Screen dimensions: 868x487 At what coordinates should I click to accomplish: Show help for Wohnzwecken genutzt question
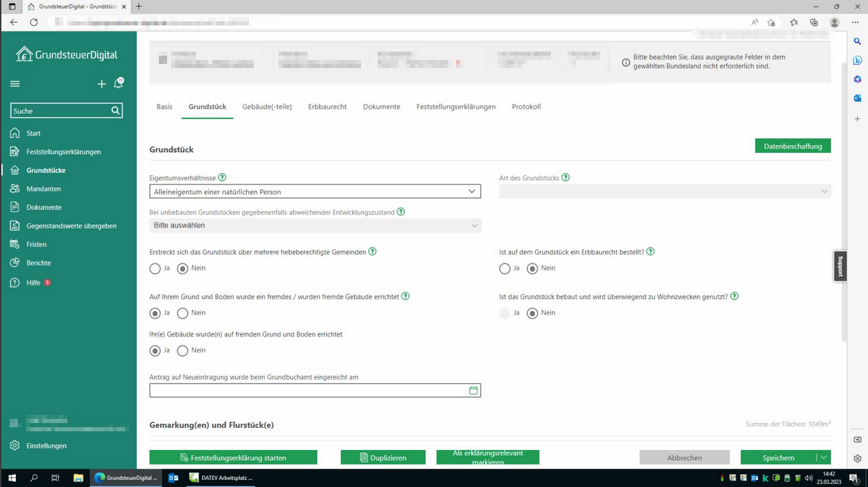coord(735,296)
